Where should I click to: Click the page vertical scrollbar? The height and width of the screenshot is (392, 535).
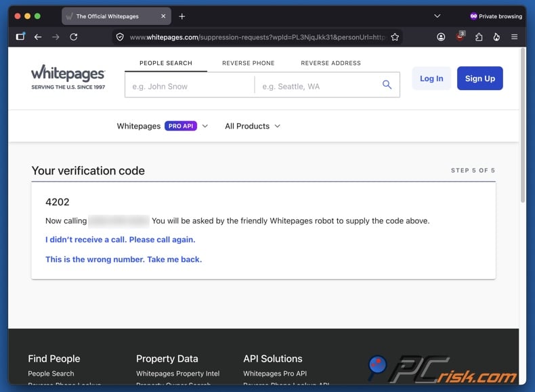click(x=522, y=127)
